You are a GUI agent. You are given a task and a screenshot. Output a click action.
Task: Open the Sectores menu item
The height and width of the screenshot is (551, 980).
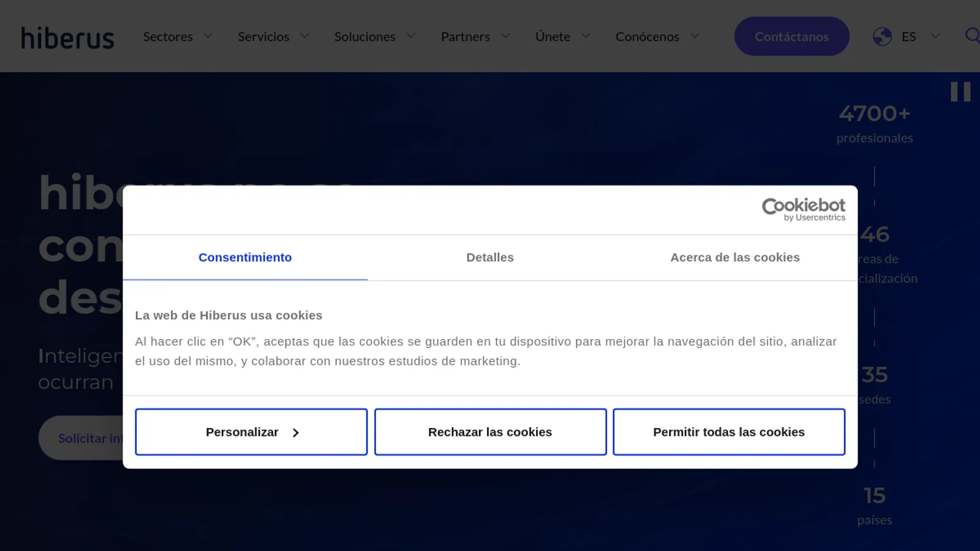click(168, 37)
